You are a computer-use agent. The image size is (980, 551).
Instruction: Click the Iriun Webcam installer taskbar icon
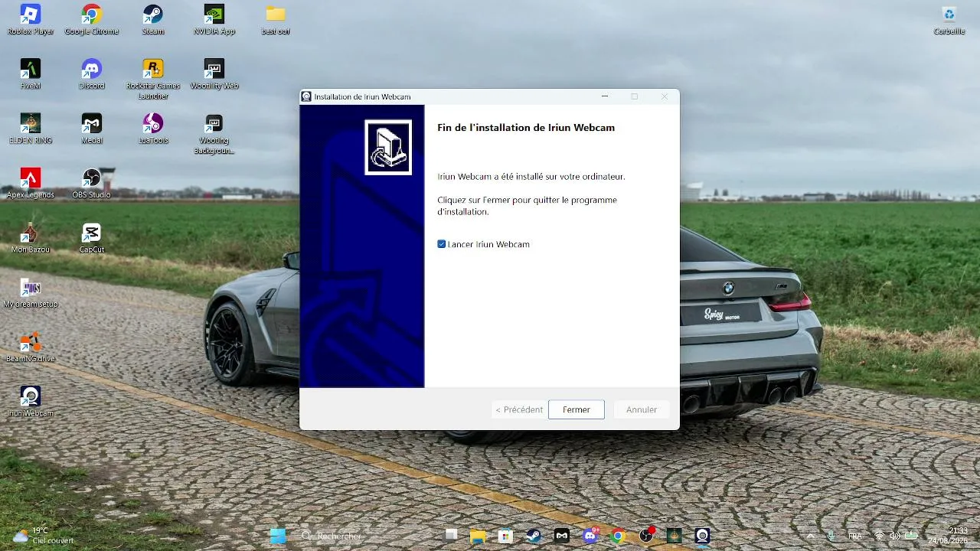702,536
